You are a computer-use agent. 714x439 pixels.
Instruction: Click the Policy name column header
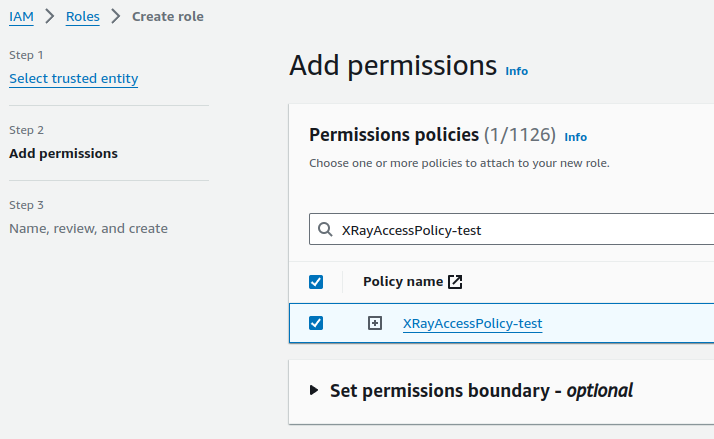[x=402, y=282]
